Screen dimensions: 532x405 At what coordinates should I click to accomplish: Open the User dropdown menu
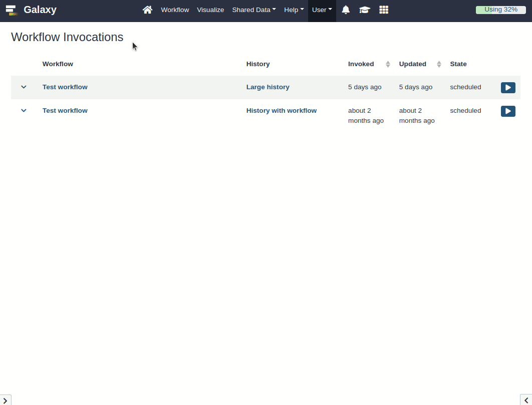click(x=322, y=10)
